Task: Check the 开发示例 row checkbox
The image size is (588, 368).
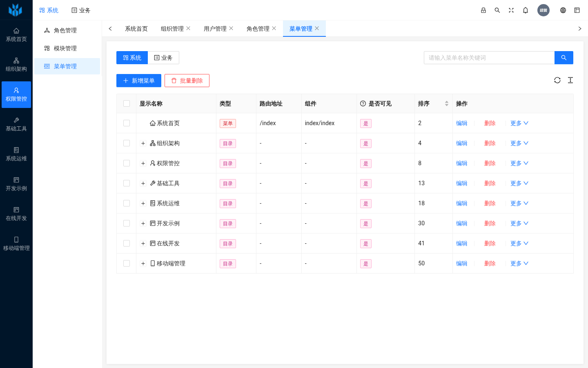Action: click(127, 223)
